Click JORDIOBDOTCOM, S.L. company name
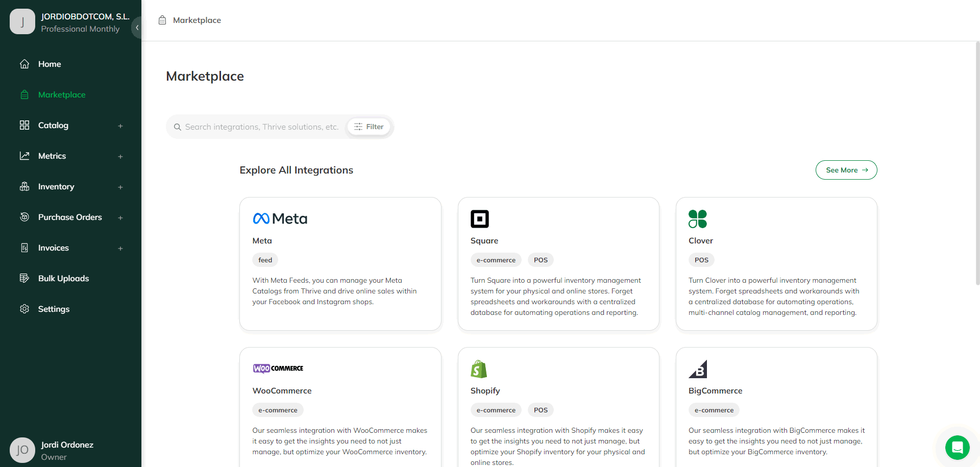 click(x=85, y=16)
